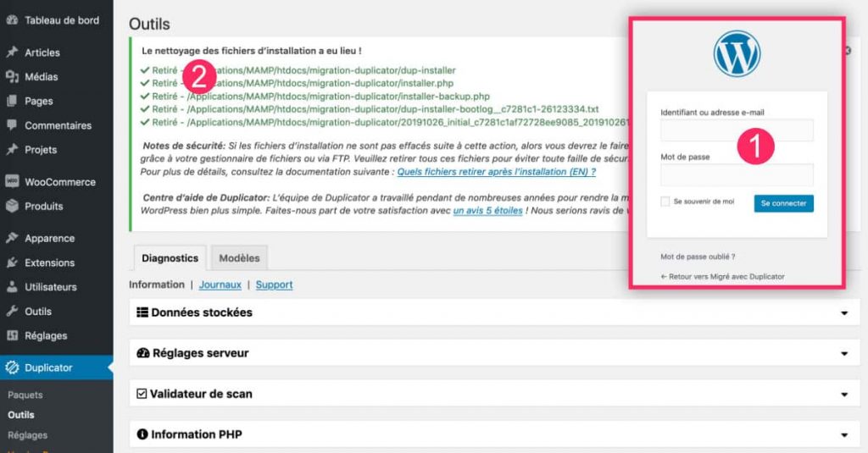Open the Articles menu item
Viewport: 868px width, 453px height.
click(x=57, y=52)
